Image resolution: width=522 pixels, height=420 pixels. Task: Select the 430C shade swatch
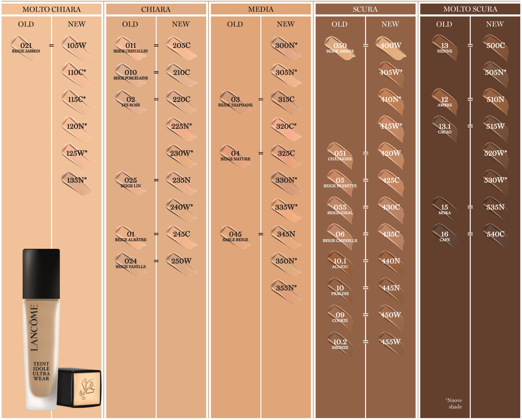click(x=391, y=210)
